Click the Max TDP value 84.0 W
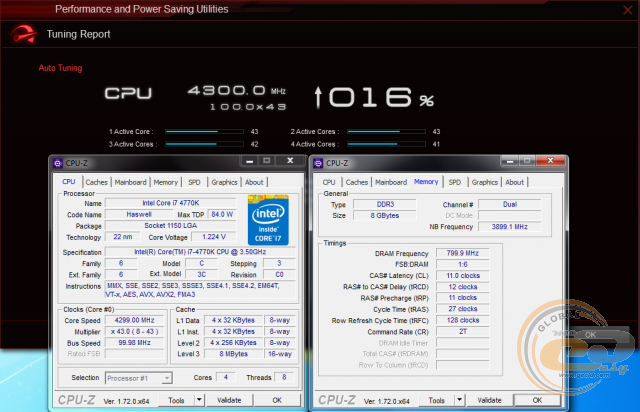The image size is (640, 412). tap(222, 214)
